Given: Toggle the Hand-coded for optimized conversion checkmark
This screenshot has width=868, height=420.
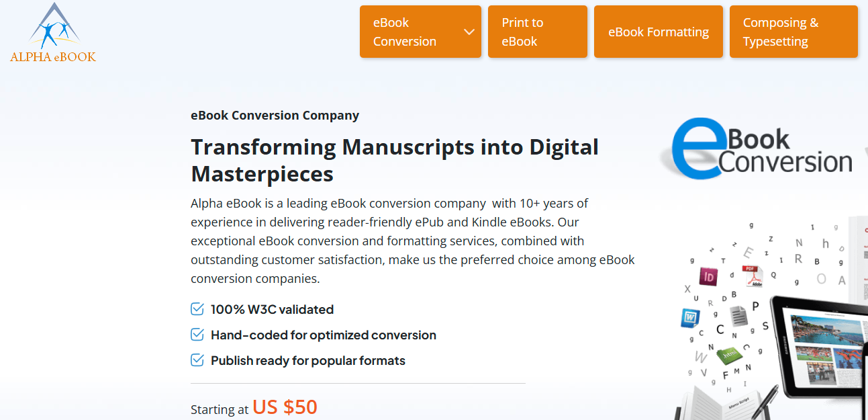Looking at the screenshot, I should 197,334.
